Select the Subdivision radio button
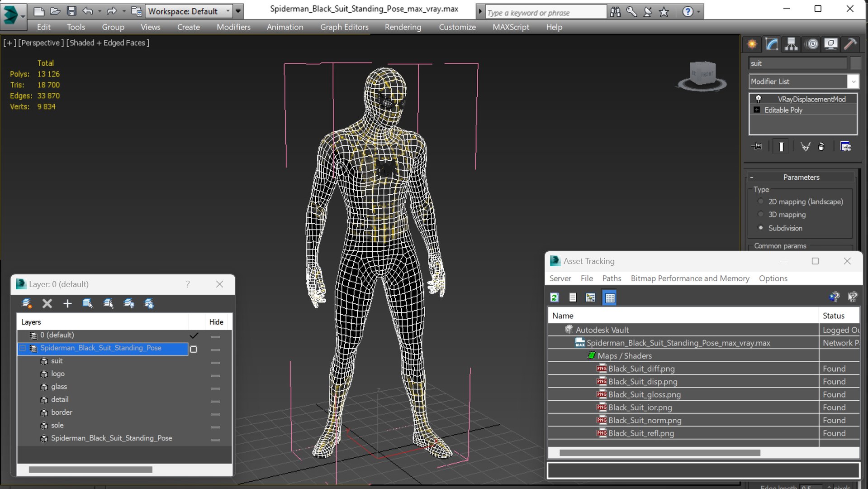Screen dimensions: 868x489 (x=761, y=228)
